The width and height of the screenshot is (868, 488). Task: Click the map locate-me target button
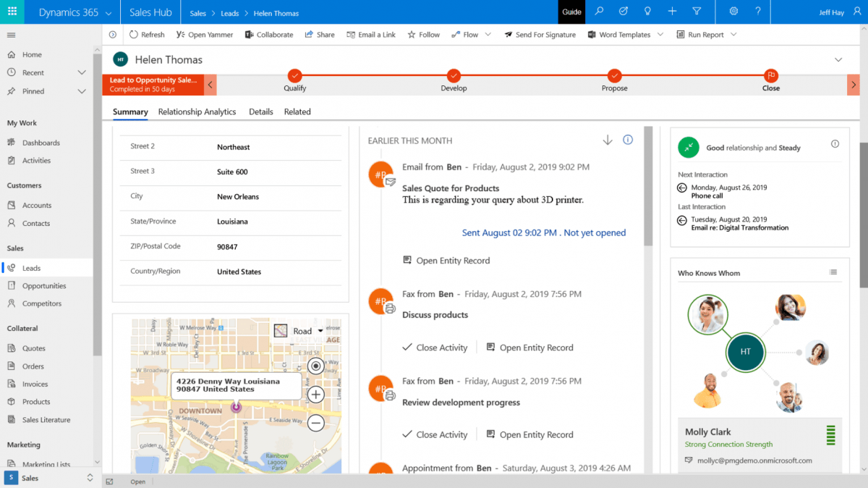315,366
